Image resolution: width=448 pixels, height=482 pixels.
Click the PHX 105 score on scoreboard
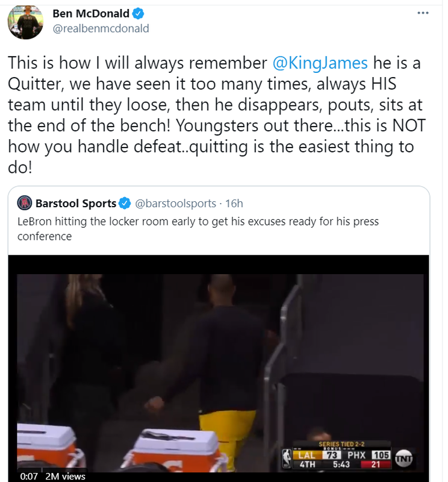[x=368, y=455]
